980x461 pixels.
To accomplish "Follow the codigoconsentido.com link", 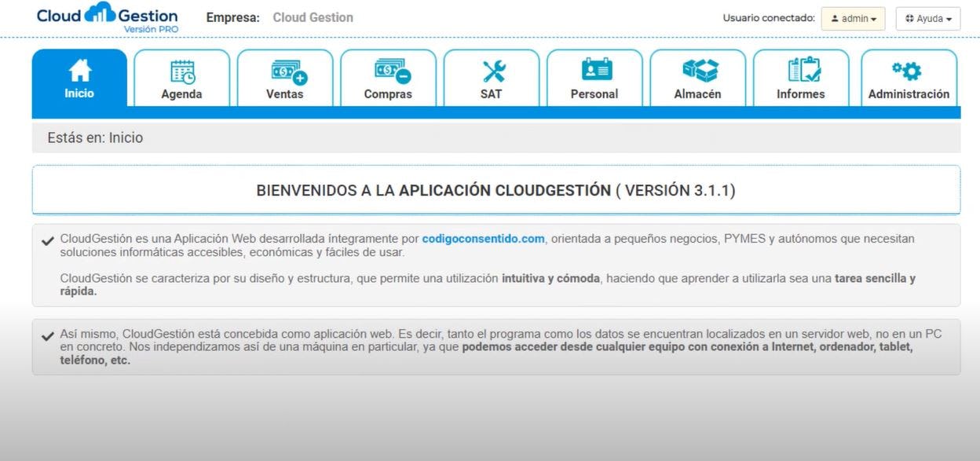I will pos(483,239).
